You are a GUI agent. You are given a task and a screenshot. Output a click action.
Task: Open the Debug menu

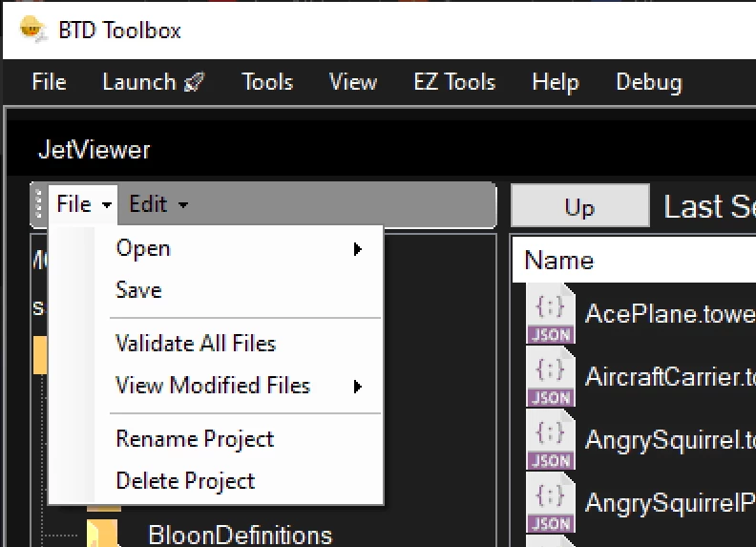click(x=649, y=82)
